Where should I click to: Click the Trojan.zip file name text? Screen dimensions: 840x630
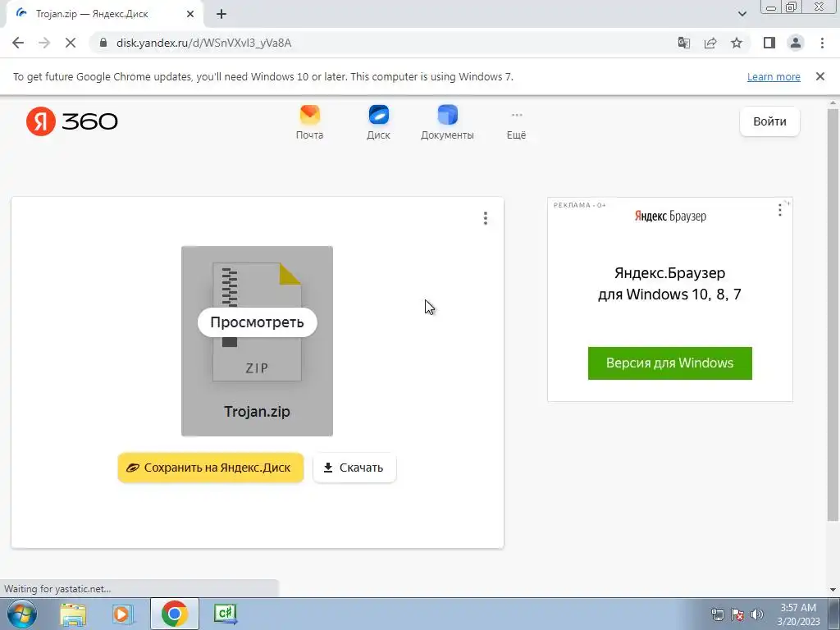click(257, 412)
